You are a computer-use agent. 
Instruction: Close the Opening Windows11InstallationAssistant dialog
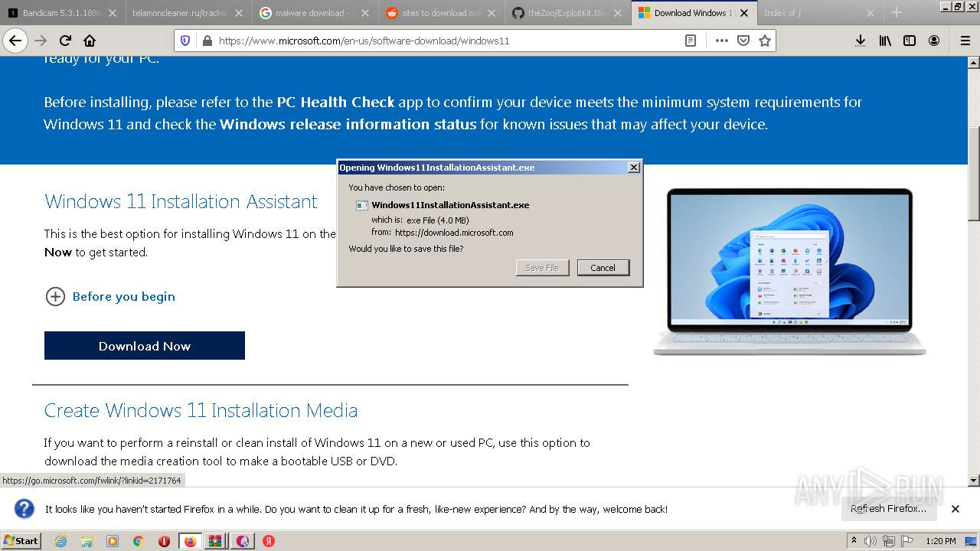click(x=634, y=168)
